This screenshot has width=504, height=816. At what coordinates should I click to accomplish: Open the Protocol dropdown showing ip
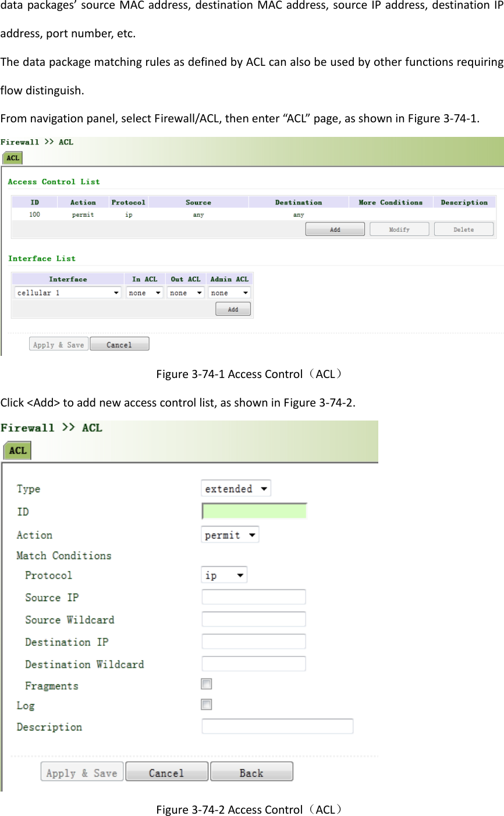pos(223,574)
